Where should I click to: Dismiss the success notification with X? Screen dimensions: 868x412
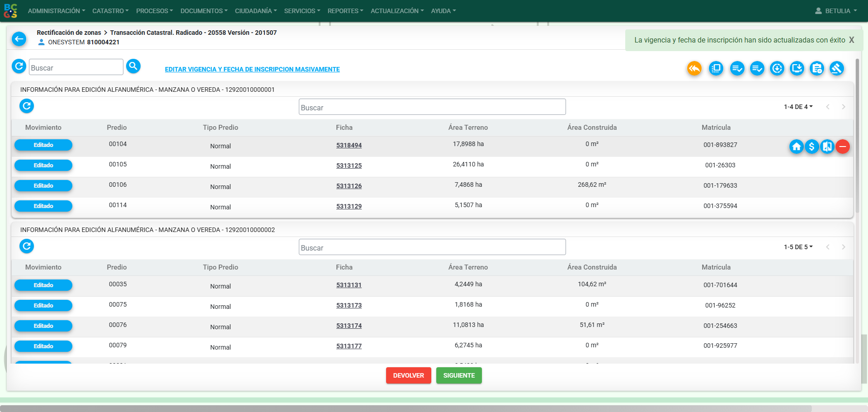(852, 40)
